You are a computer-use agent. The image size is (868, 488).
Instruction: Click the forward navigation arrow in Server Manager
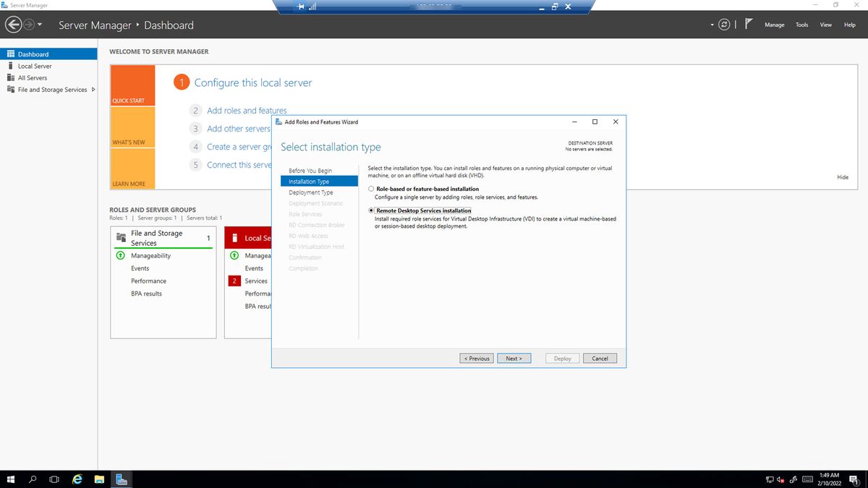29,25
